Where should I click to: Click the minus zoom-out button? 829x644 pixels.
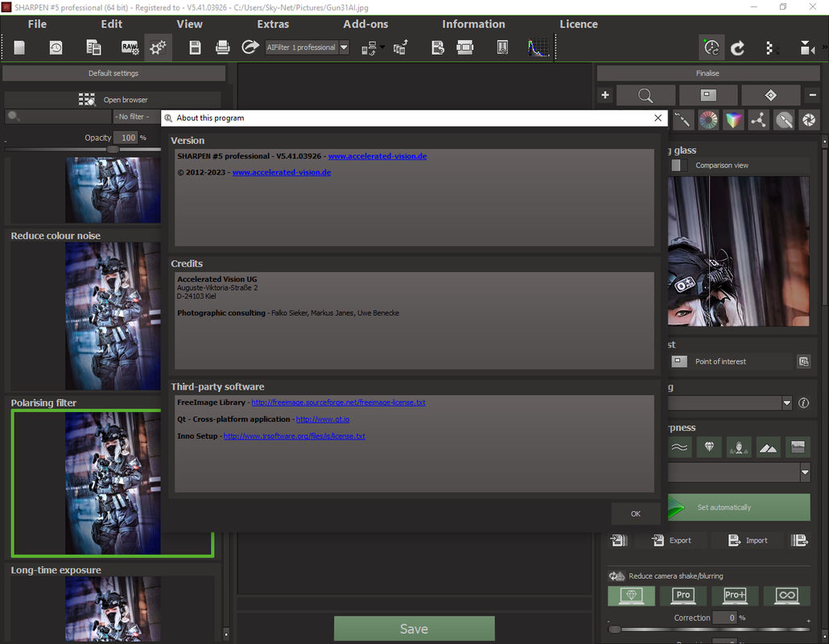(813, 95)
